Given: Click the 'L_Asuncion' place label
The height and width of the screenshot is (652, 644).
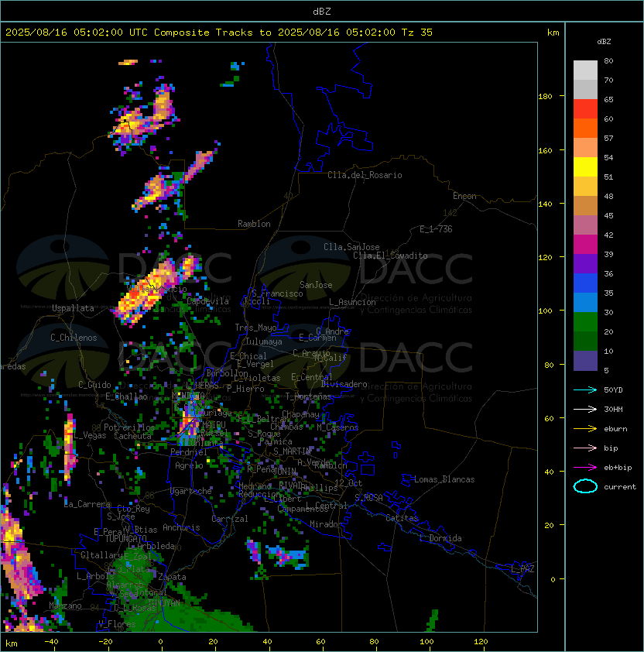Looking at the screenshot, I should tap(352, 302).
